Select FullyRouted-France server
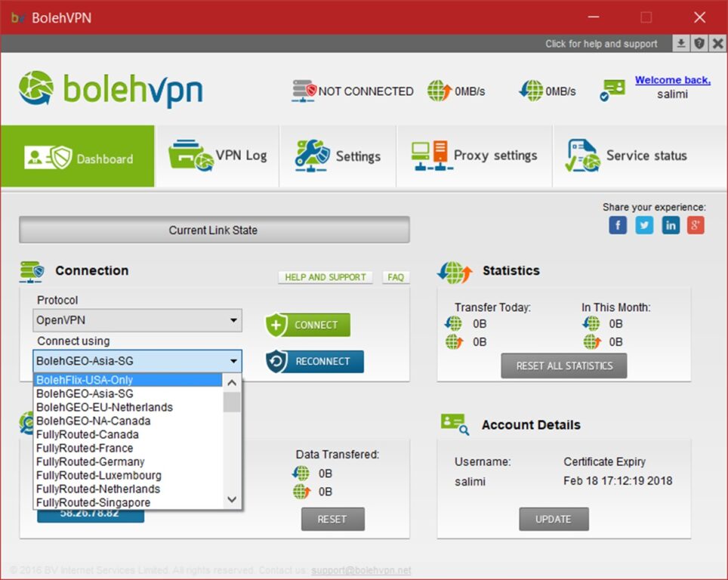Viewport: 728px width, 580px height. pyautogui.click(x=128, y=448)
